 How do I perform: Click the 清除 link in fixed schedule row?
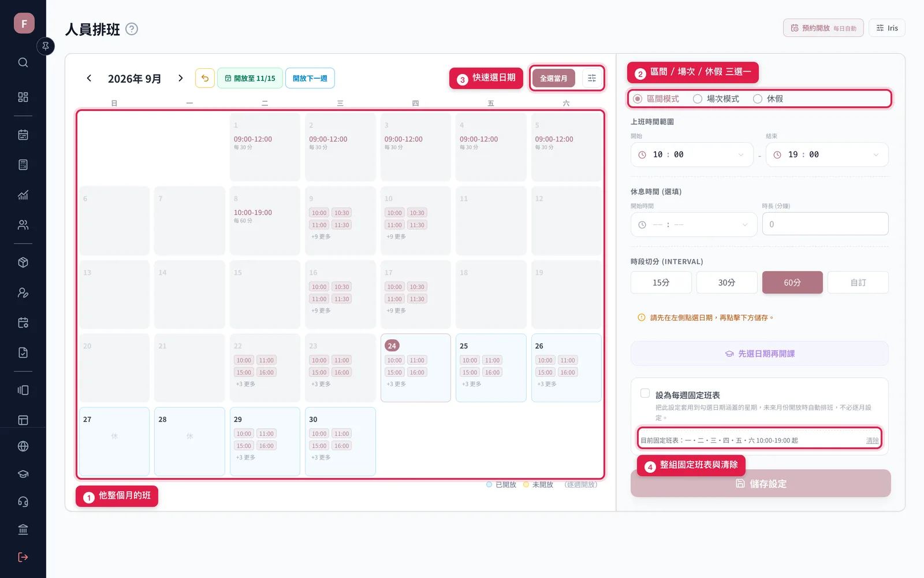tap(873, 440)
